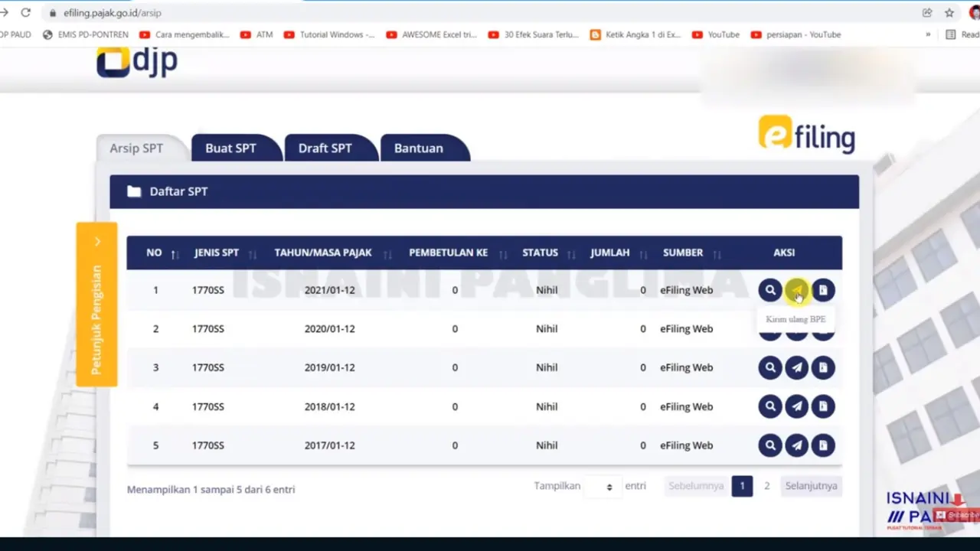Image resolution: width=980 pixels, height=551 pixels.
Task: Click the document icon in the 2017/01-12 row
Action: pos(823,445)
